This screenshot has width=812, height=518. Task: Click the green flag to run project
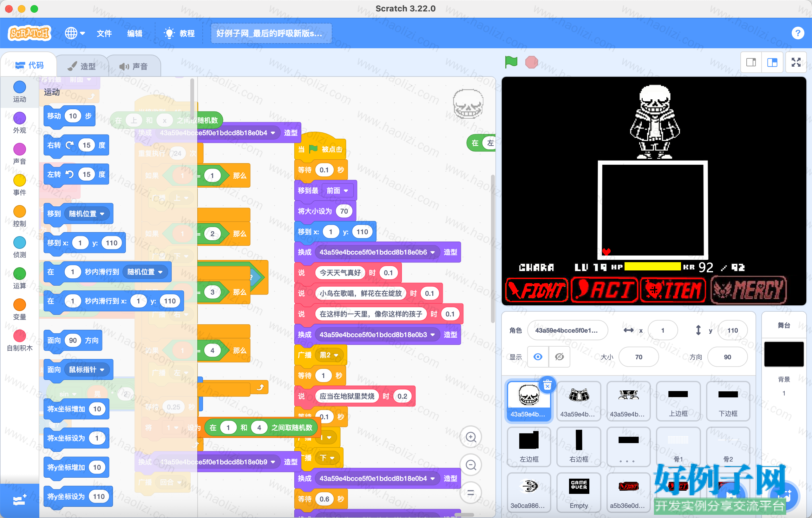coord(511,62)
